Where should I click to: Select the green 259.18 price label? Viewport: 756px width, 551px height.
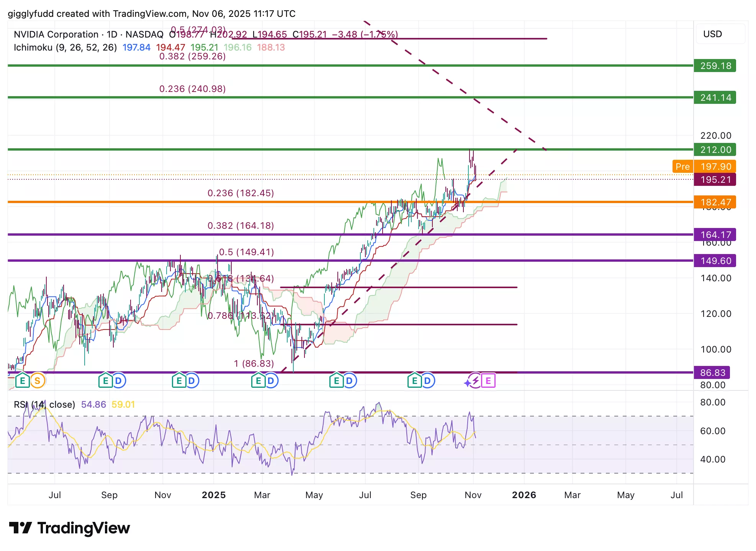click(x=715, y=66)
